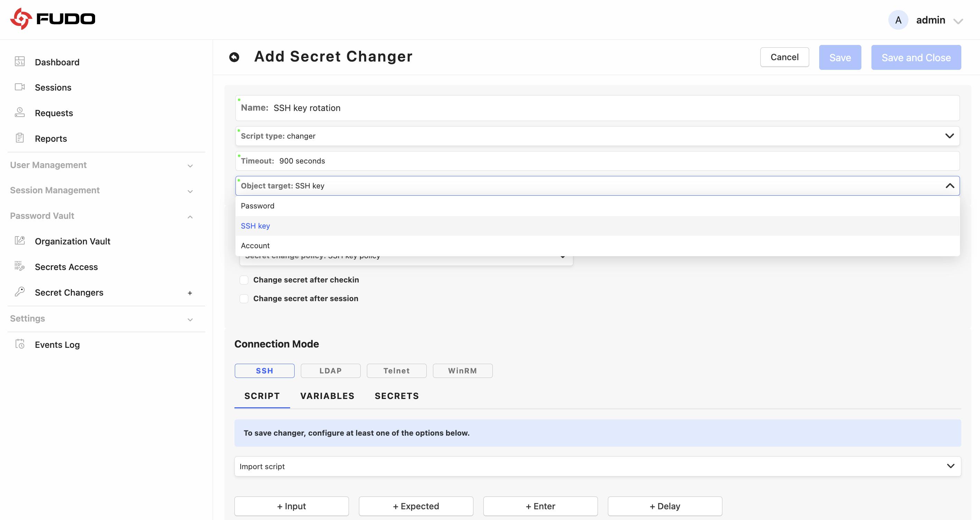Click the Requests stamp icon
Screen dimensions: 980x520
(20, 113)
